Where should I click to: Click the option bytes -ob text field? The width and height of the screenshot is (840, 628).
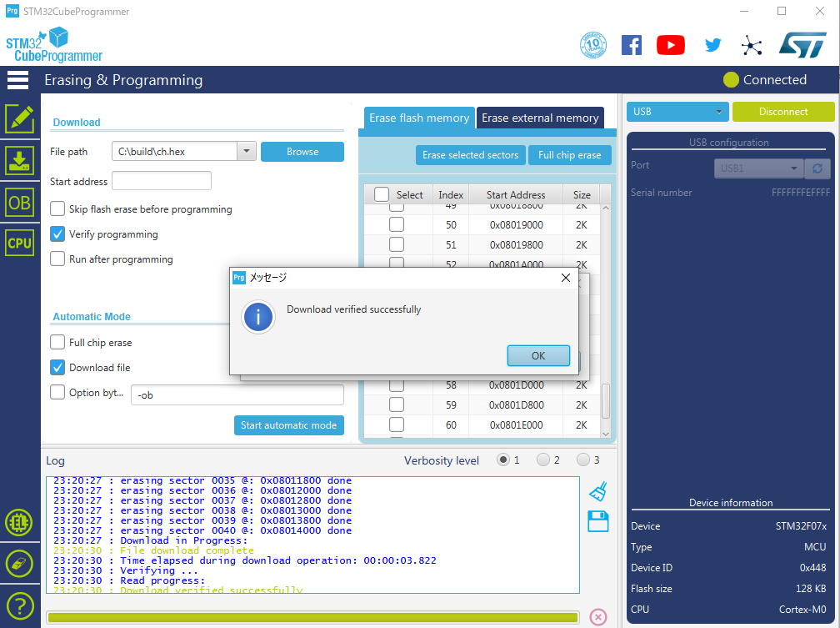click(237, 394)
